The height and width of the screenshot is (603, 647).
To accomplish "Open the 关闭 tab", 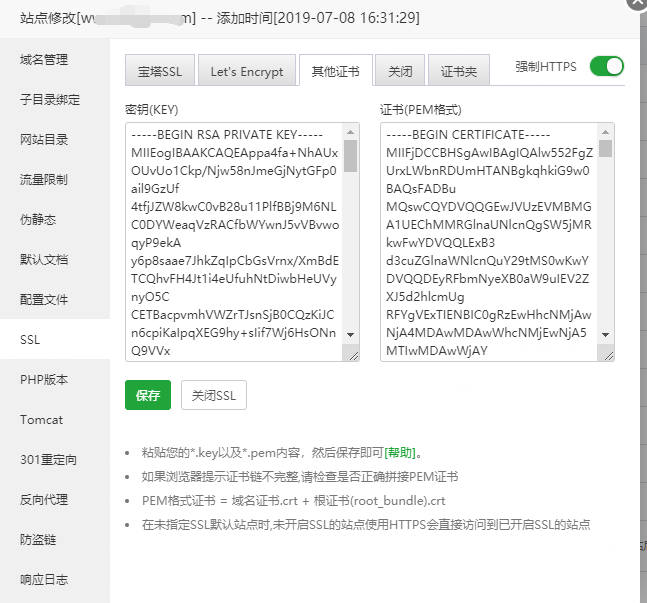I will click(x=400, y=72).
